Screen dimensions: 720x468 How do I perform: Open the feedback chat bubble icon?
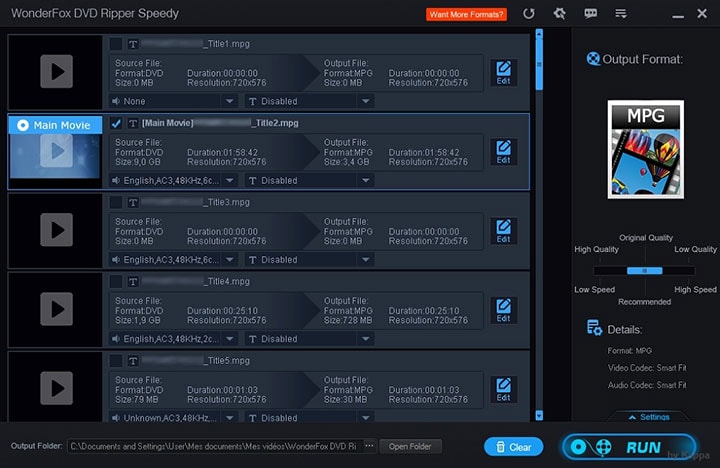[591, 14]
